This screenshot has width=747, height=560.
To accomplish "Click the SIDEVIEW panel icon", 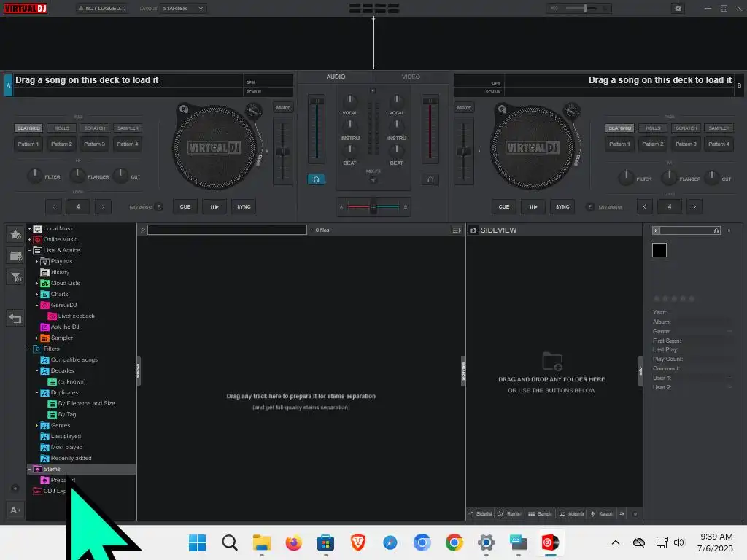I will pos(473,230).
